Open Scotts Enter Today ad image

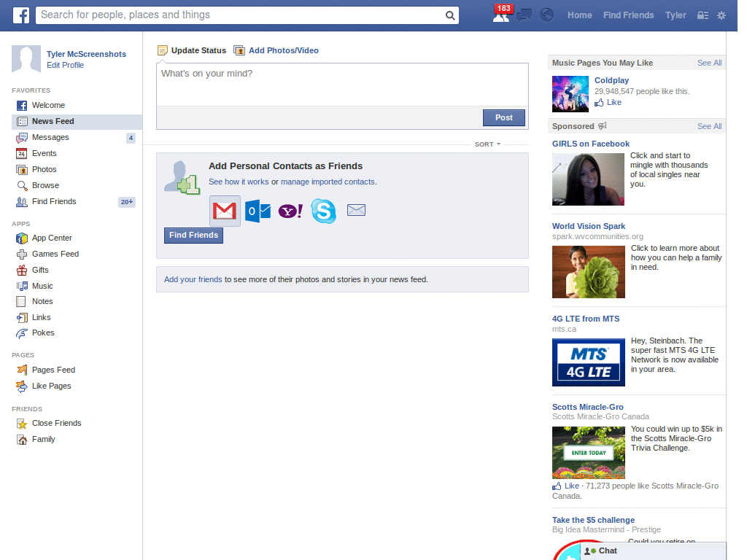[x=589, y=453]
